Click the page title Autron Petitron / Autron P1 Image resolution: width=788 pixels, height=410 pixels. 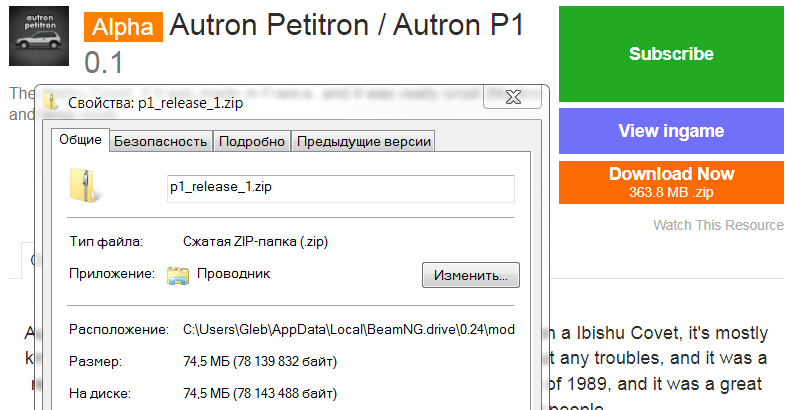(347, 25)
